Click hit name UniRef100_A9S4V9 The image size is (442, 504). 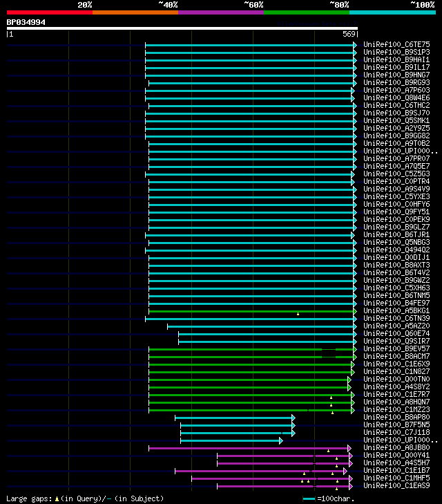tap(396, 189)
